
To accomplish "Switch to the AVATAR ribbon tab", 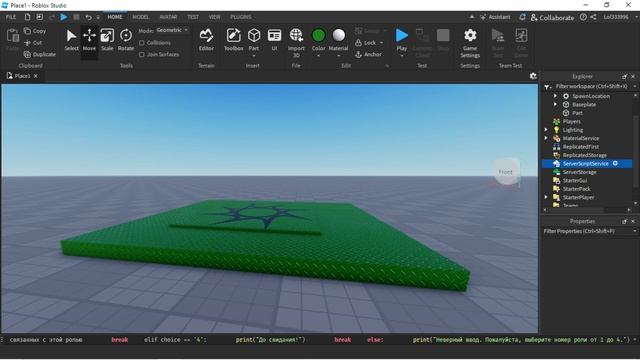I will pos(168,17).
